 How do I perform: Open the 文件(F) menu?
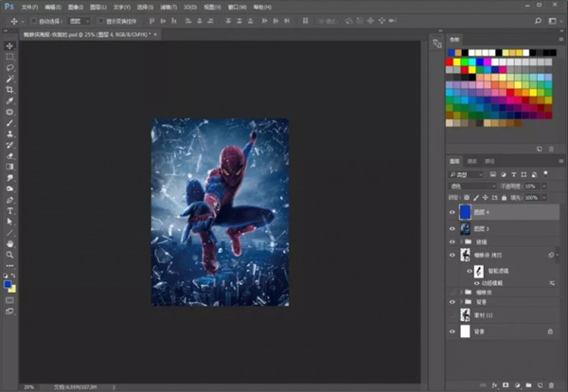point(29,6)
